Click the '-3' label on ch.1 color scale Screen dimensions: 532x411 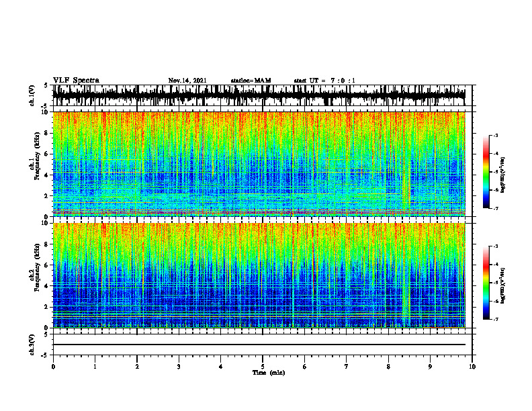(495, 136)
